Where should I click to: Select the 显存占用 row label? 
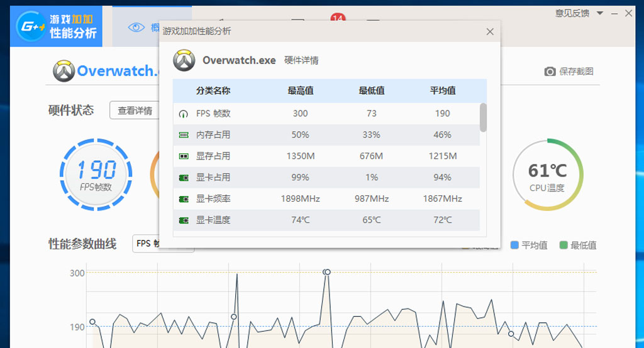click(213, 156)
